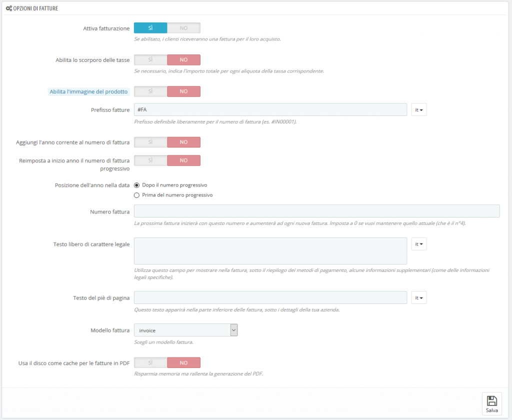Click the Prefisso fatture text field
The height and width of the screenshot is (420, 512).
coord(270,110)
